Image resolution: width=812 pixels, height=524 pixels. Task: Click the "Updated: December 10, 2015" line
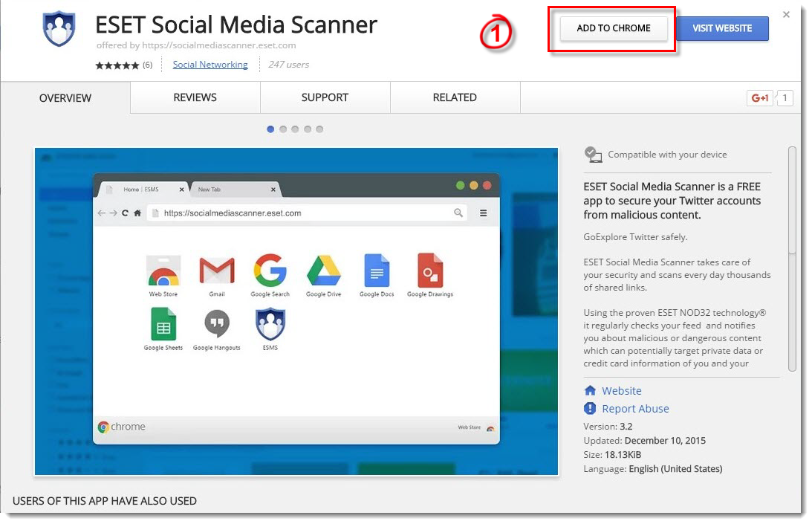645,441
